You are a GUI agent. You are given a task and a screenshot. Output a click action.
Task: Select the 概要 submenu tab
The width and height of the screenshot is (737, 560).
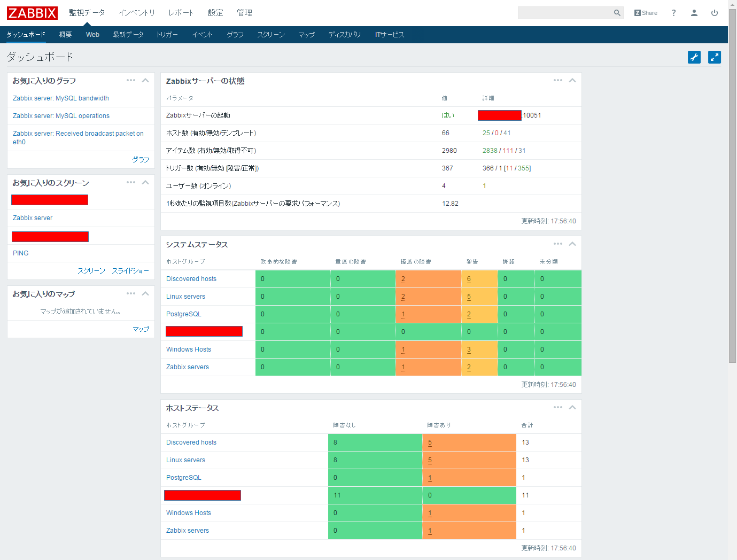click(66, 35)
